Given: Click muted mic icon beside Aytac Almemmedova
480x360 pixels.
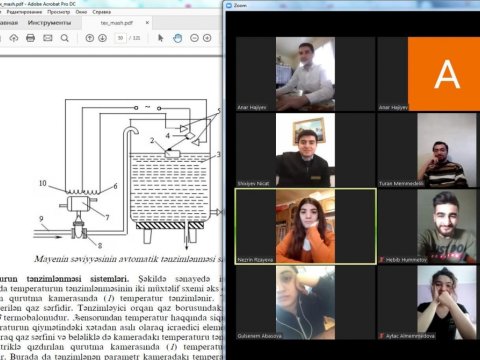Looking at the screenshot, I should click(382, 336).
